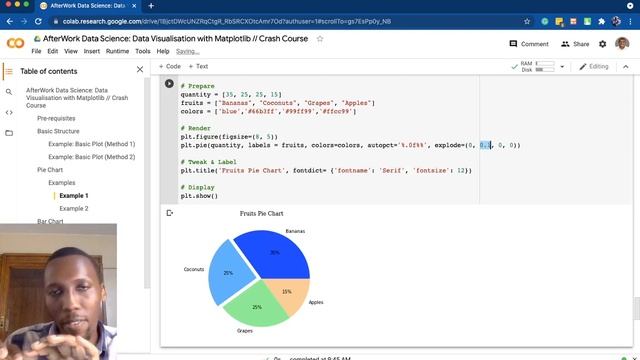Open the Files sidebar folder icon
Screen dimensions: 640x360
[x=9, y=133]
